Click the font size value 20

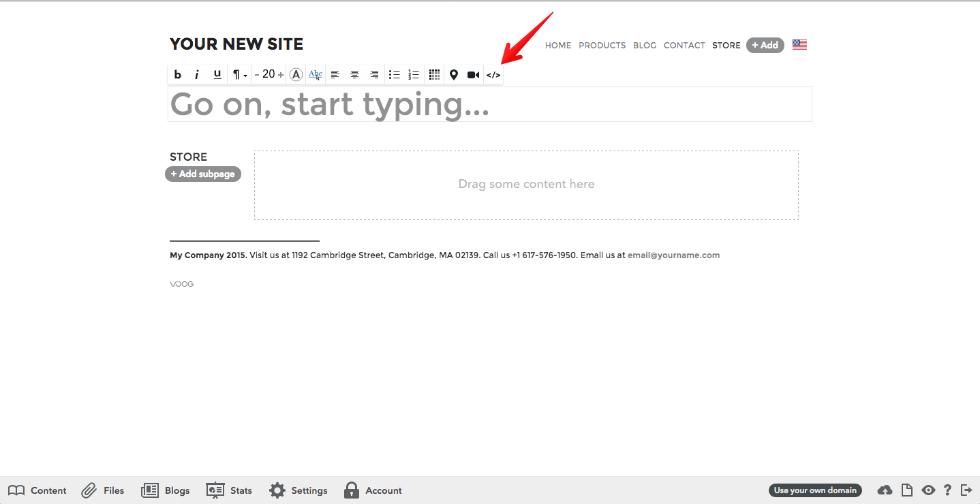point(269,74)
